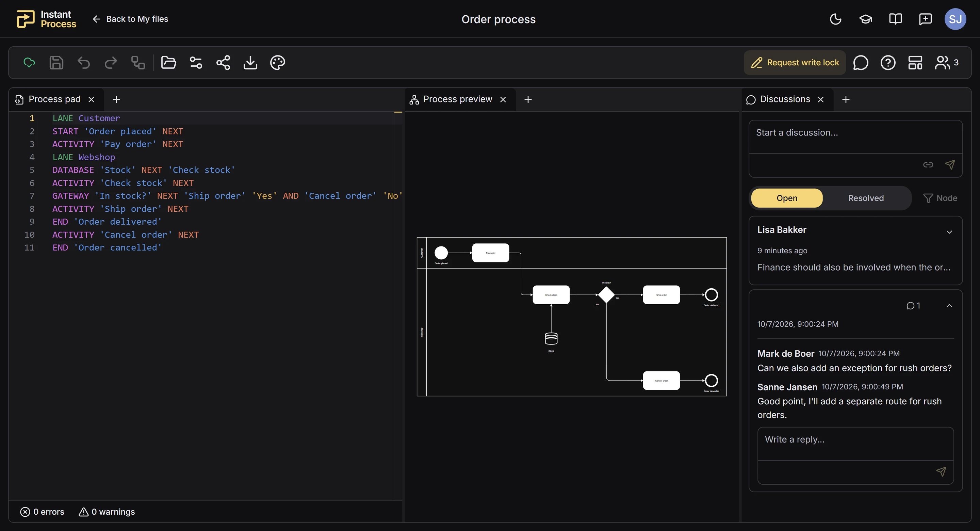Share the process via share icon
Screen dimensions: 980x531
click(x=223, y=62)
